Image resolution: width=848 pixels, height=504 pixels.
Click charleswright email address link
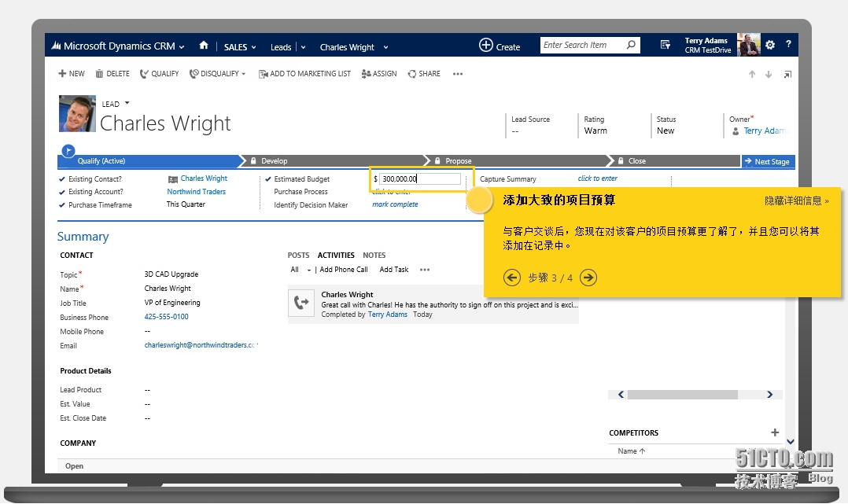200,345
